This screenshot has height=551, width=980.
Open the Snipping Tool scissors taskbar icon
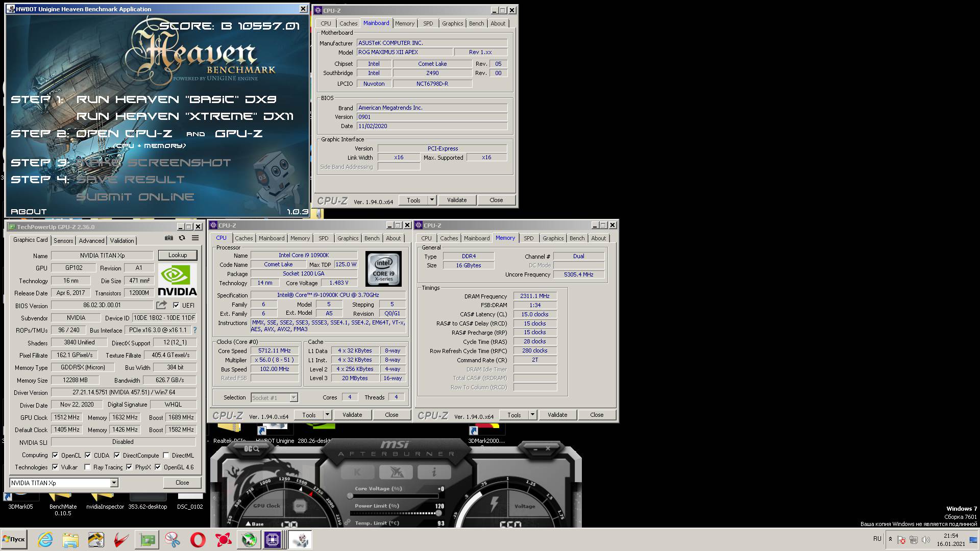click(x=173, y=540)
